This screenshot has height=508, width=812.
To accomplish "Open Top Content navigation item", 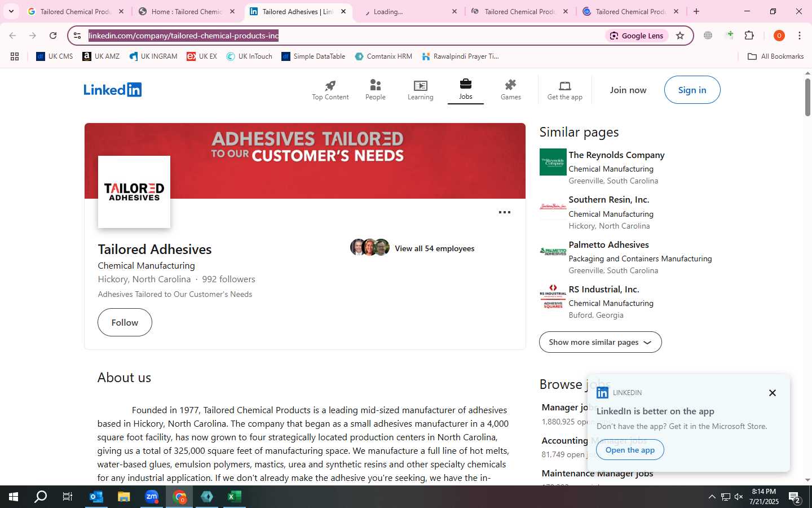I will [330, 90].
